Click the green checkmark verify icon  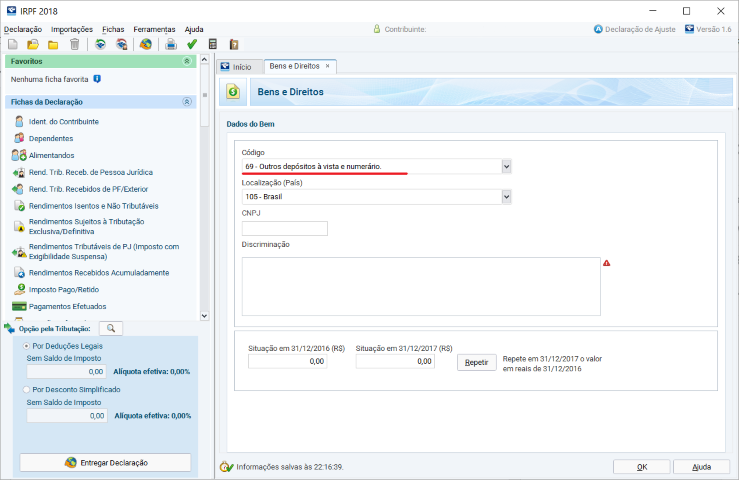(x=191, y=44)
